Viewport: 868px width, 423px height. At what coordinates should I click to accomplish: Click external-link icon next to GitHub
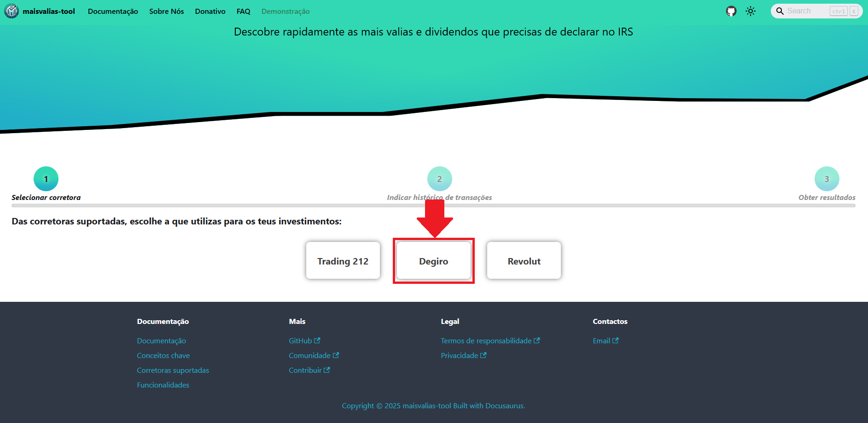click(x=317, y=341)
